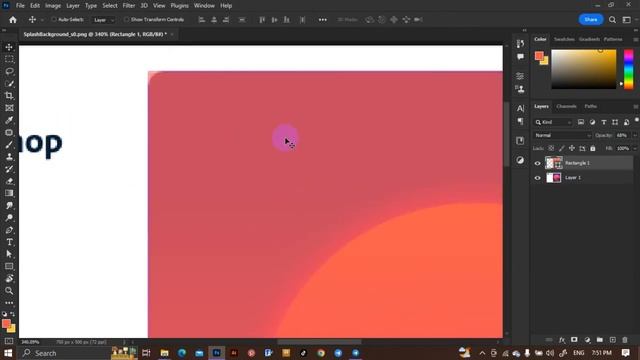Lock all attributes of layer
The width and height of the screenshot is (640, 360).
593,149
